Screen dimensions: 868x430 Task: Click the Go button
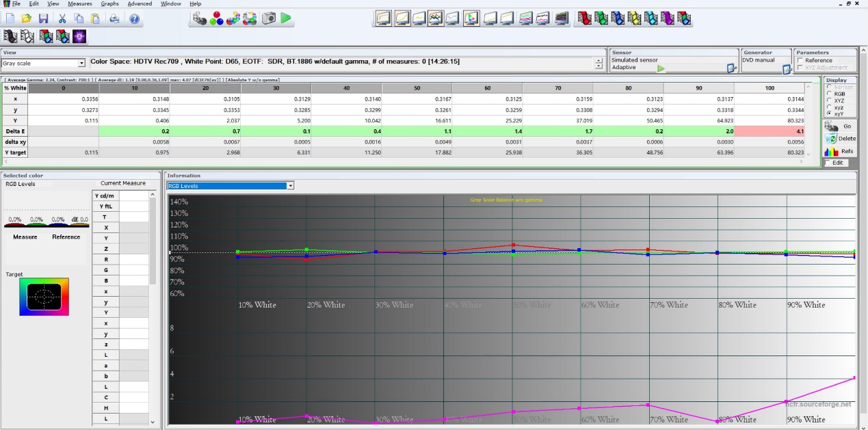tap(840, 126)
